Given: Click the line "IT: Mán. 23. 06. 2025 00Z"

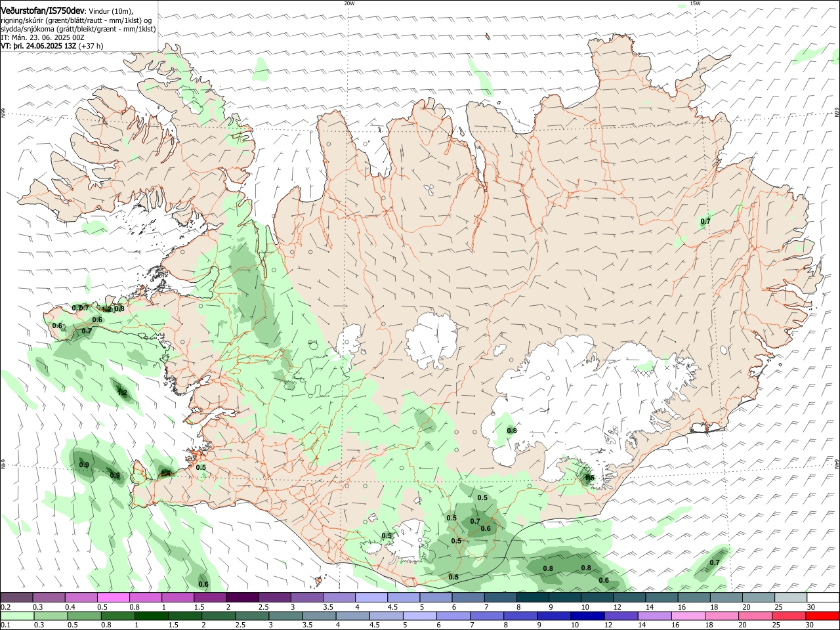Looking at the screenshot, I should click(x=43, y=37).
